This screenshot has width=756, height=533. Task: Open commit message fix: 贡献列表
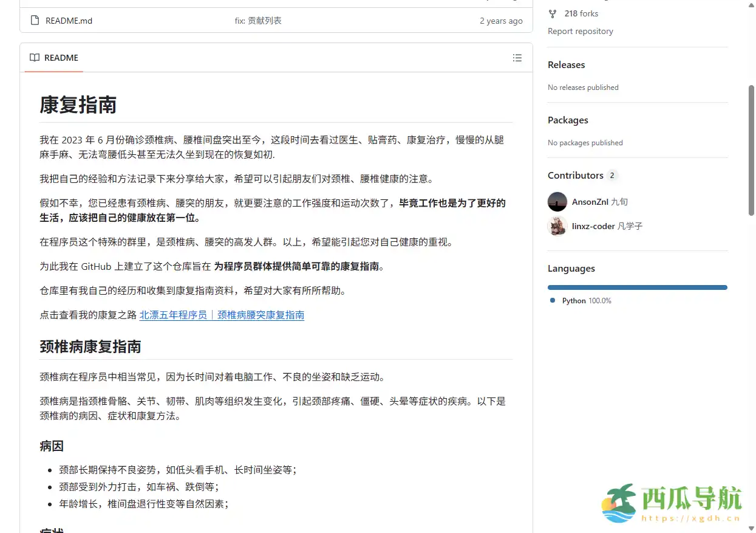258,20
